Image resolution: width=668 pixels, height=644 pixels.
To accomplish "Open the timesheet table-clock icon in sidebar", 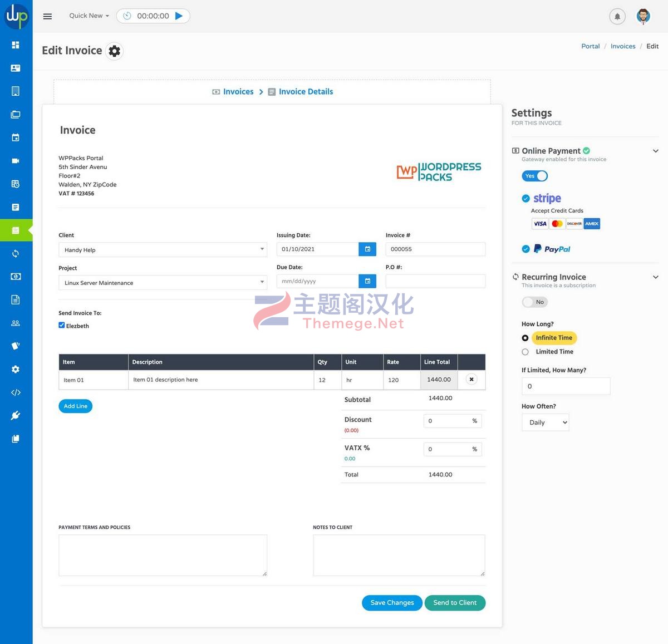I will click(16, 184).
